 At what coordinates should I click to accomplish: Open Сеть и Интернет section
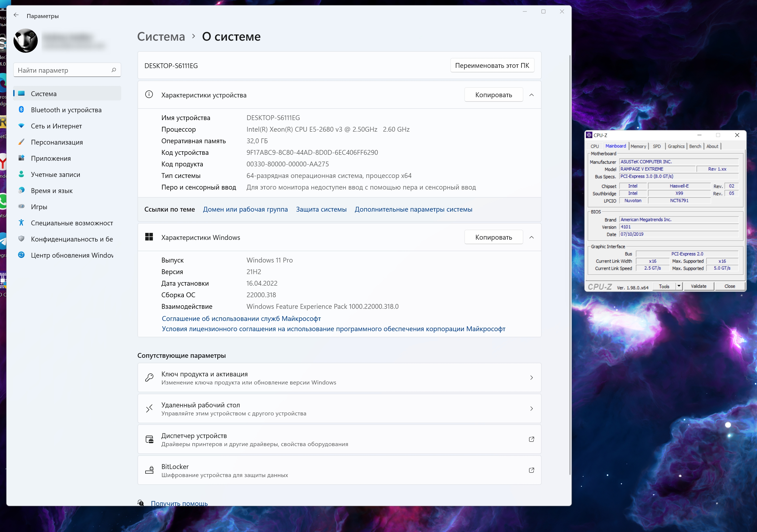click(56, 126)
